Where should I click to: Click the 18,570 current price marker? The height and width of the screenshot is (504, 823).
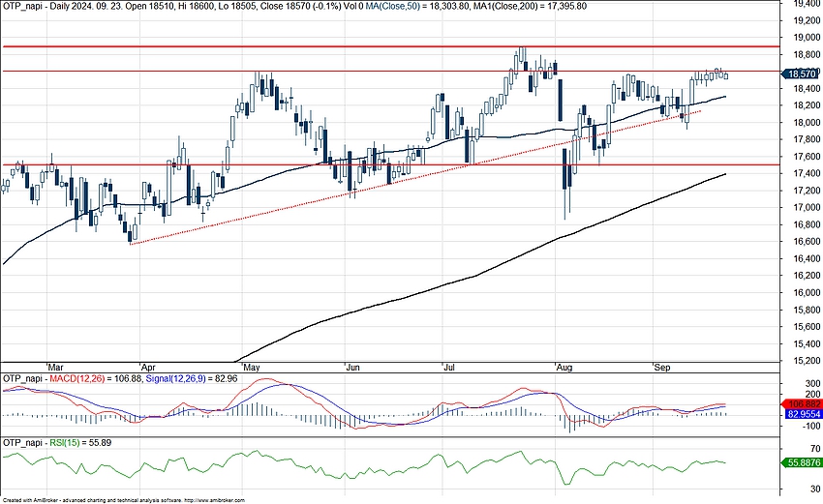point(801,74)
